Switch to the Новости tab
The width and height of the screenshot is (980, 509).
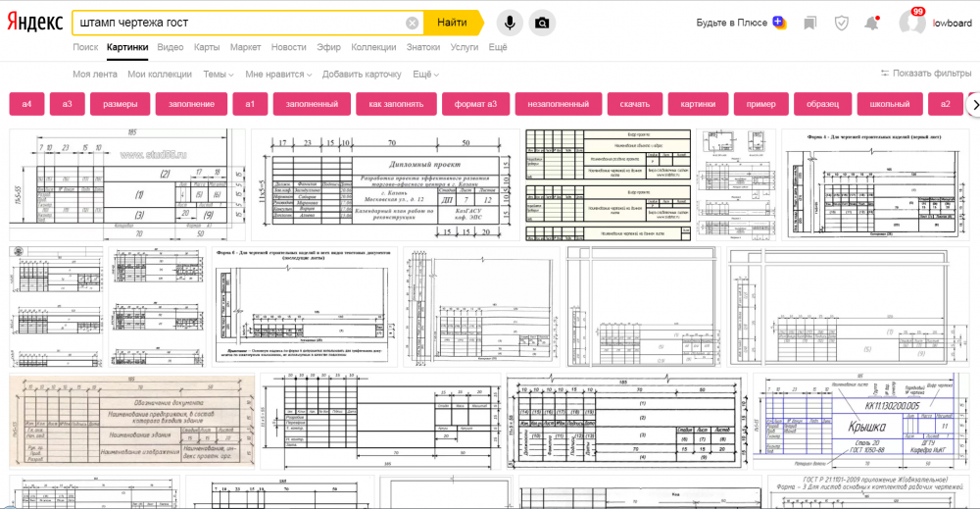(x=289, y=47)
